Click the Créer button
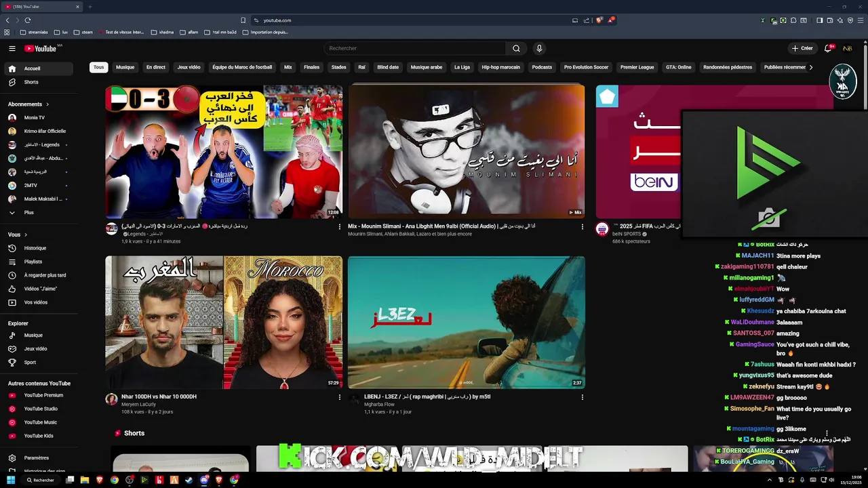 (802, 48)
